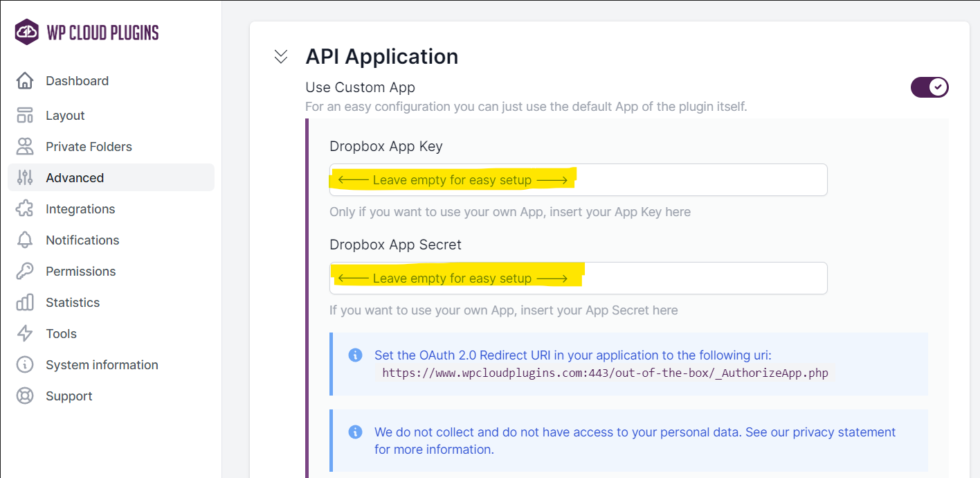Screen dimensions: 980x478
Task: Click the Tools lightning bolt icon
Action: pos(25,333)
